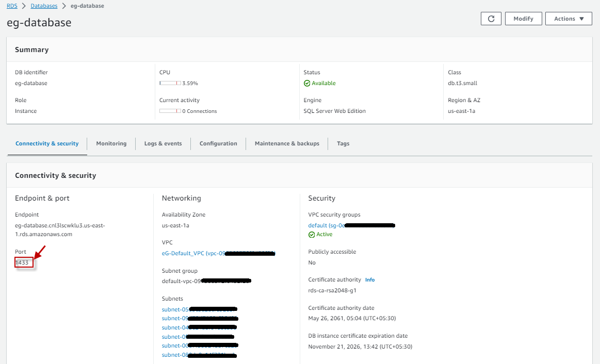Viewport: 600px width, 364px height.
Task: Click the 0 Connections text
Action: click(200, 111)
